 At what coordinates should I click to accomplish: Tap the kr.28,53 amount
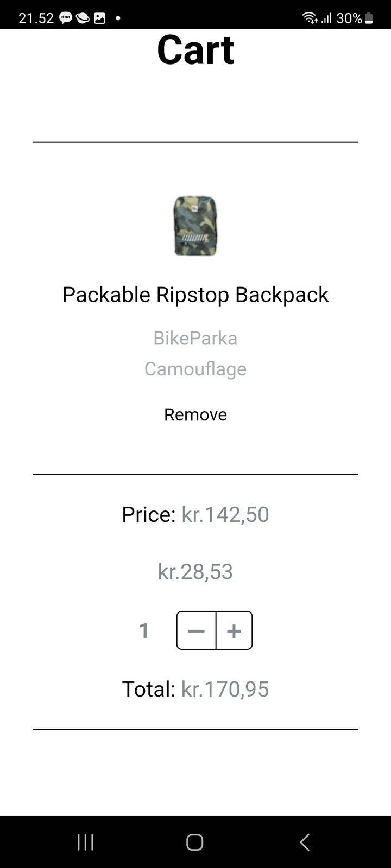pyautogui.click(x=195, y=571)
